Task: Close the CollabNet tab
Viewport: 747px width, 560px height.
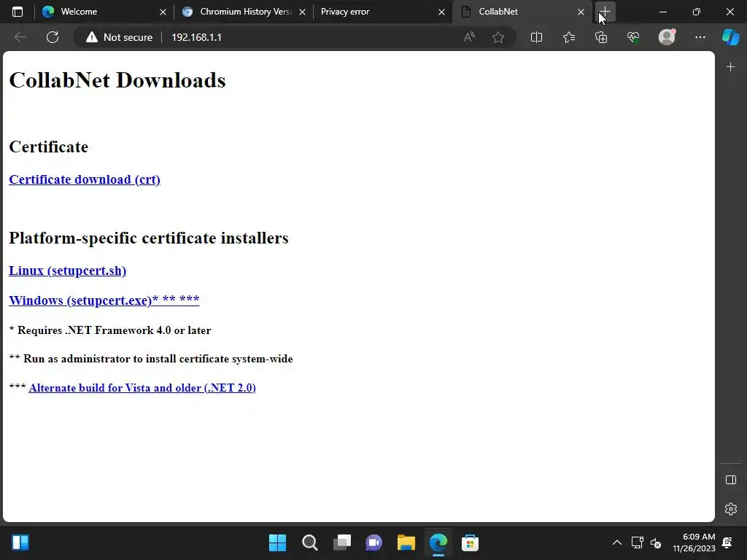Action: pos(581,12)
